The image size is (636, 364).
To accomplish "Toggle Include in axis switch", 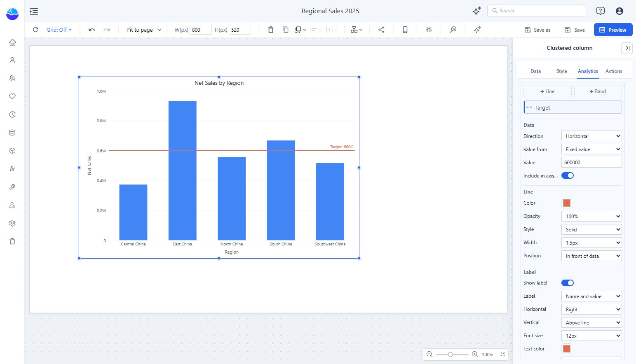I will pyautogui.click(x=568, y=175).
